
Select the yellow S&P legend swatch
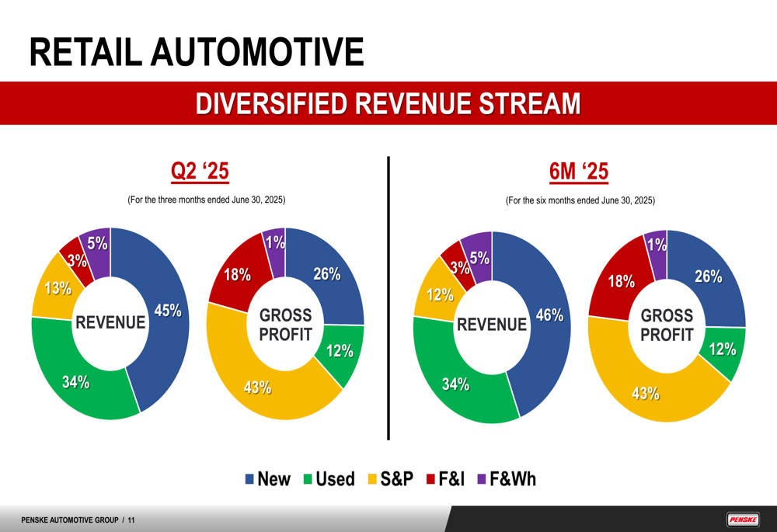coord(372,479)
